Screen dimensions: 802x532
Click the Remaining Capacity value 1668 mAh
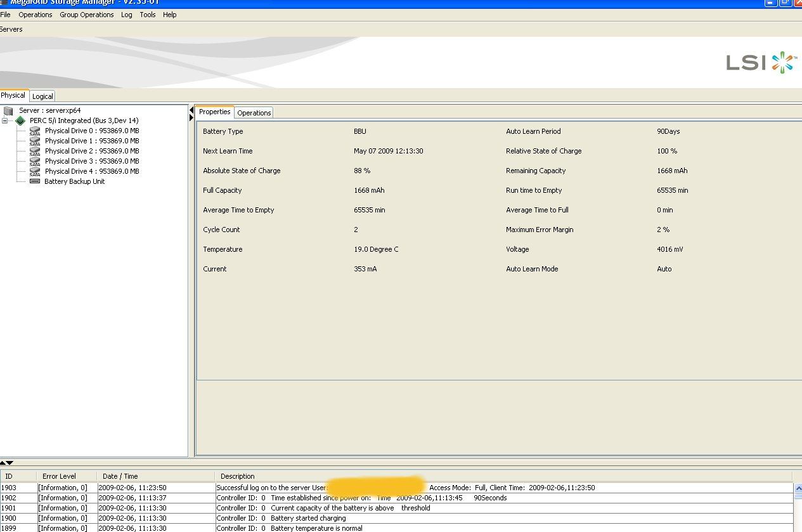[672, 171]
